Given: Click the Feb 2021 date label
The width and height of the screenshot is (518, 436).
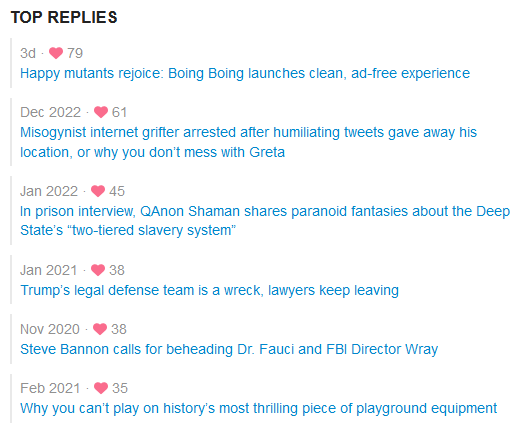Looking at the screenshot, I should click(50, 388).
